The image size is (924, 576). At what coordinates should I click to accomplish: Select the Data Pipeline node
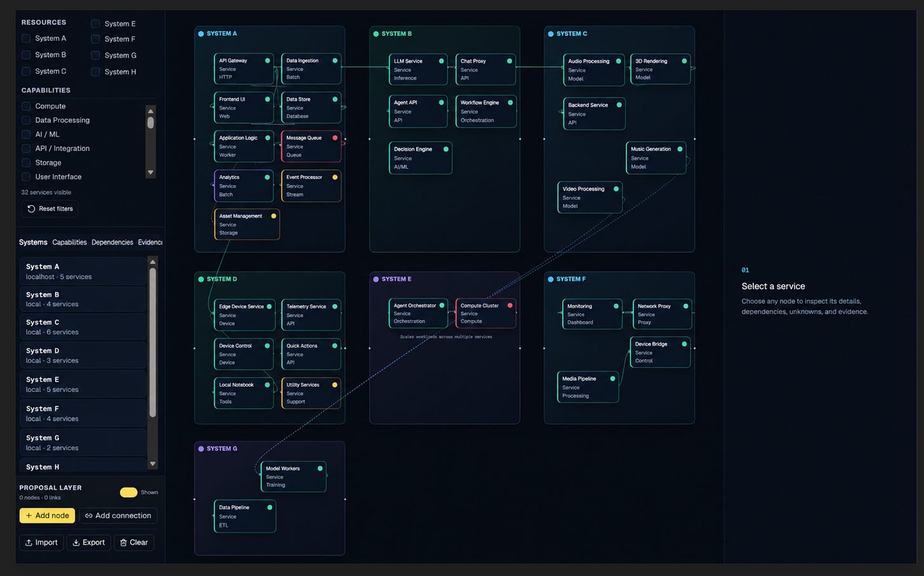click(245, 516)
